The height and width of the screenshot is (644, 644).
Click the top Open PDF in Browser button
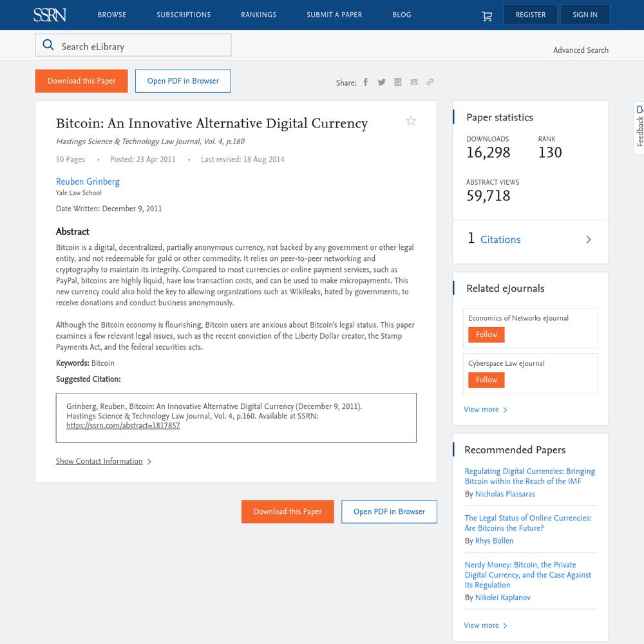[x=183, y=81]
